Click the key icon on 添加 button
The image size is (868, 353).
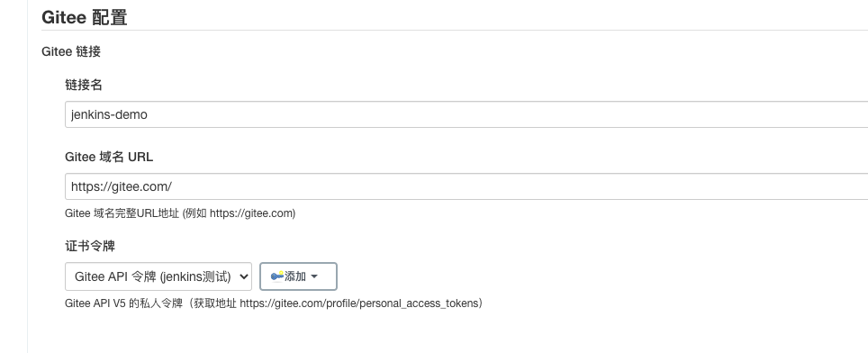point(276,276)
